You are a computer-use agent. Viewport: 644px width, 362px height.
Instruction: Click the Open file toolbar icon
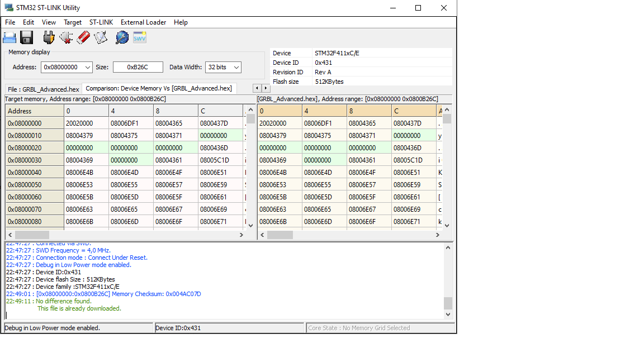(10, 38)
